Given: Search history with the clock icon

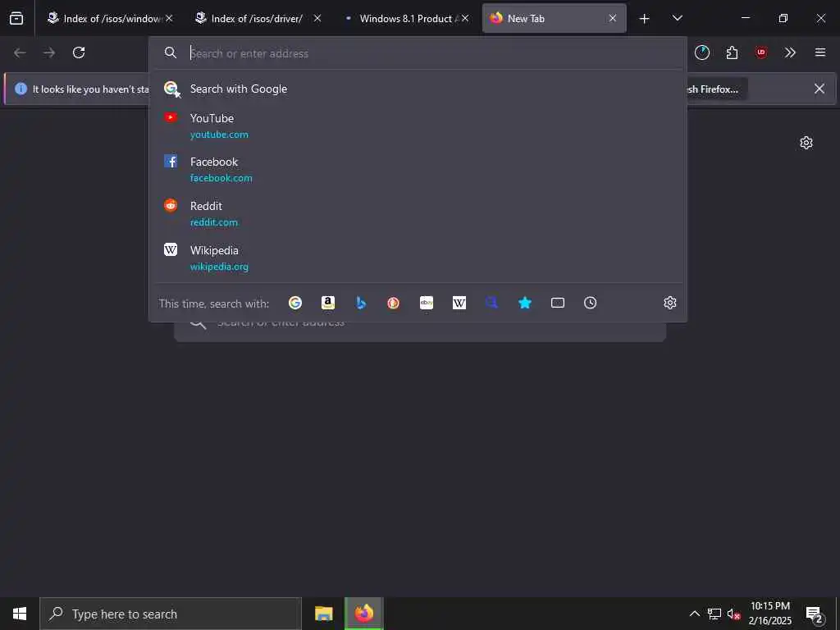Looking at the screenshot, I should click(x=591, y=303).
